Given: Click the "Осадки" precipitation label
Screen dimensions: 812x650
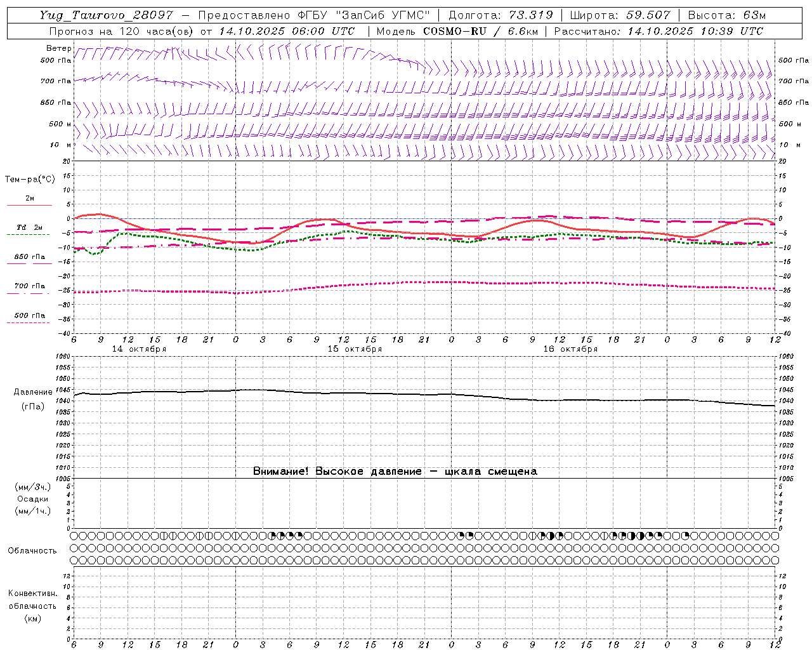Looking at the screenshot, I should (x=33, y=499).
